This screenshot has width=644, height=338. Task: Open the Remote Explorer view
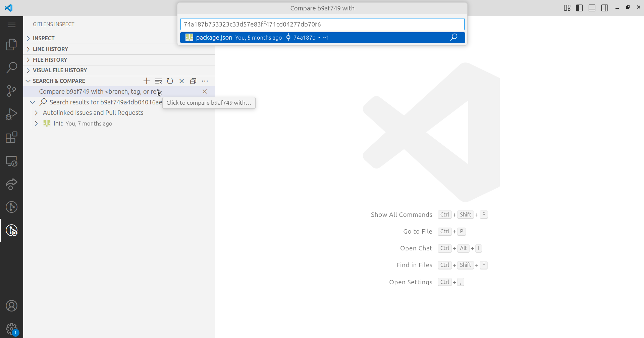[11, 161]
